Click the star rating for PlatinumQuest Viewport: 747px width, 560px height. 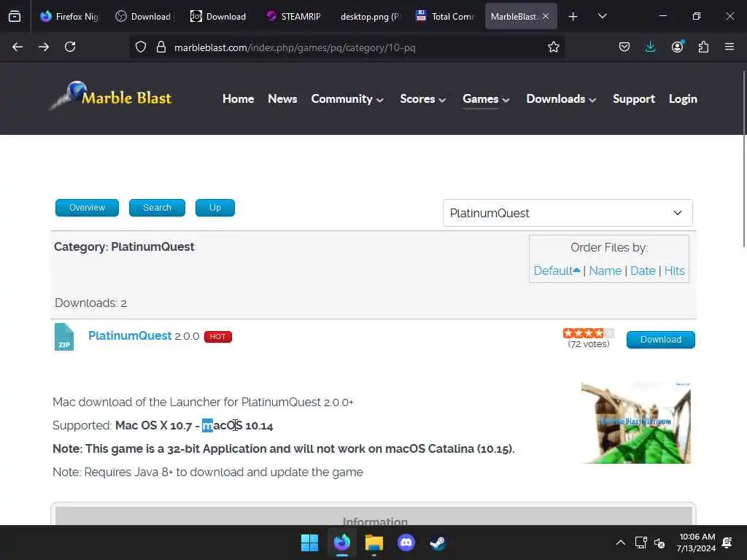[x=589, y=332]
